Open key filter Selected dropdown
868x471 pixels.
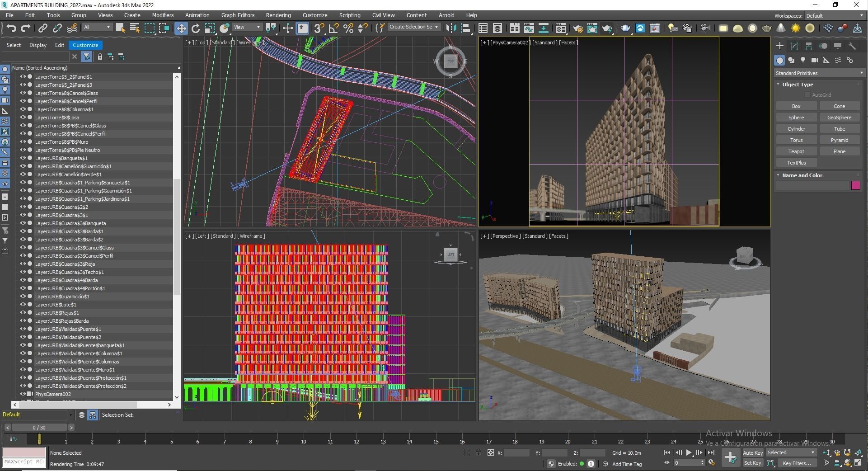pyautogui.click(x=791, y=452)
